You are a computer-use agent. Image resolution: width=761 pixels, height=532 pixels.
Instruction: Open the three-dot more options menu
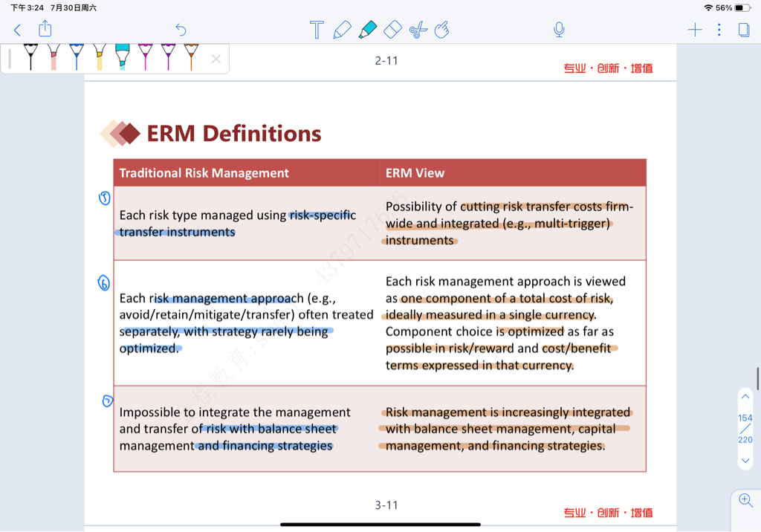(x=719, y=30)
